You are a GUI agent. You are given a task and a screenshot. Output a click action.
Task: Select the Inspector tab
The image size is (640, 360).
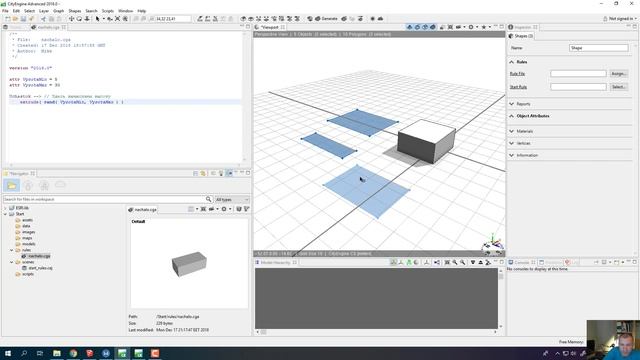coord(522,27)
